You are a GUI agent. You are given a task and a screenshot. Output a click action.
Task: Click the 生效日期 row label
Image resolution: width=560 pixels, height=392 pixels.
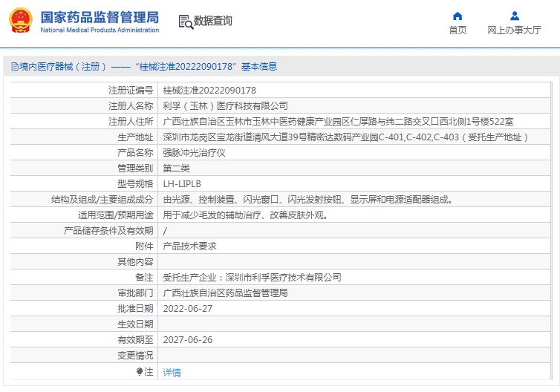pyautogui.click(x=135, y=324)
